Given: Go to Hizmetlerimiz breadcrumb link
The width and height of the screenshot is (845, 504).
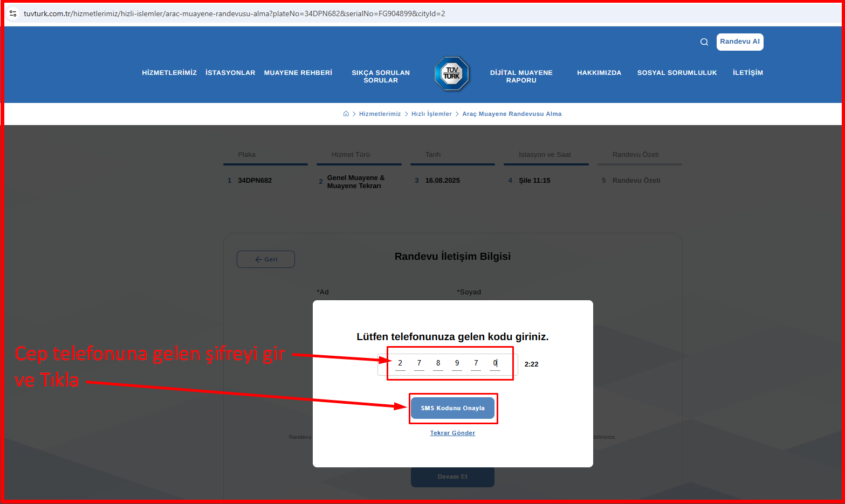Looking at the screenshot, I should pos(380,114).
